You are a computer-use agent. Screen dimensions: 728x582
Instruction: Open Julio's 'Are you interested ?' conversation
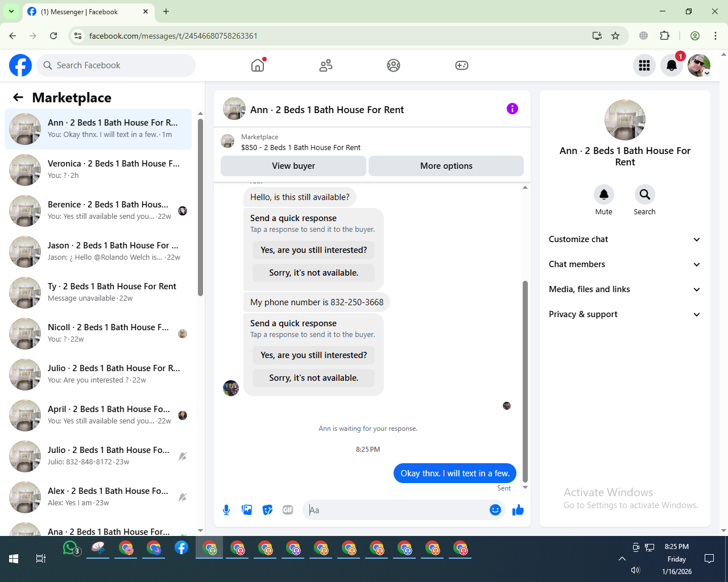pyautogui.click(x=98, y=375)
